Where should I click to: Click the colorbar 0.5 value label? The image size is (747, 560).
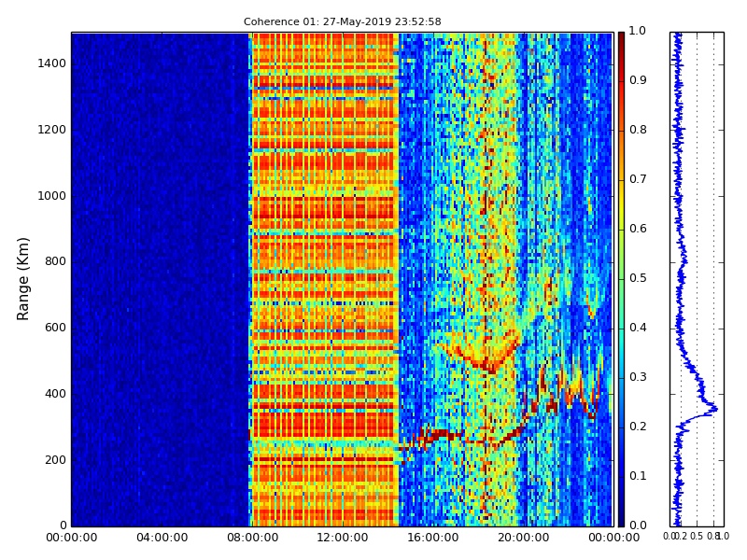638,278
